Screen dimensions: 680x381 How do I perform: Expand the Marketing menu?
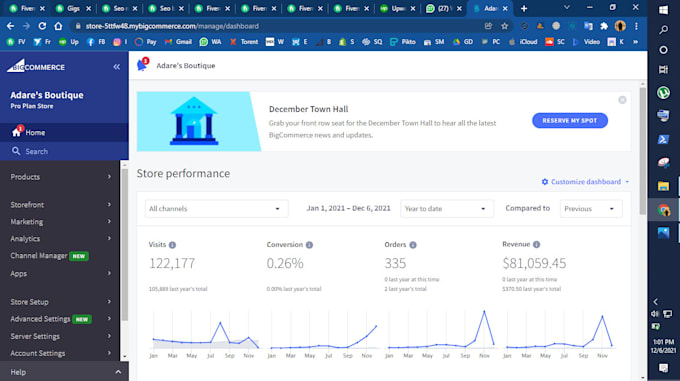(x=61, y=221)
